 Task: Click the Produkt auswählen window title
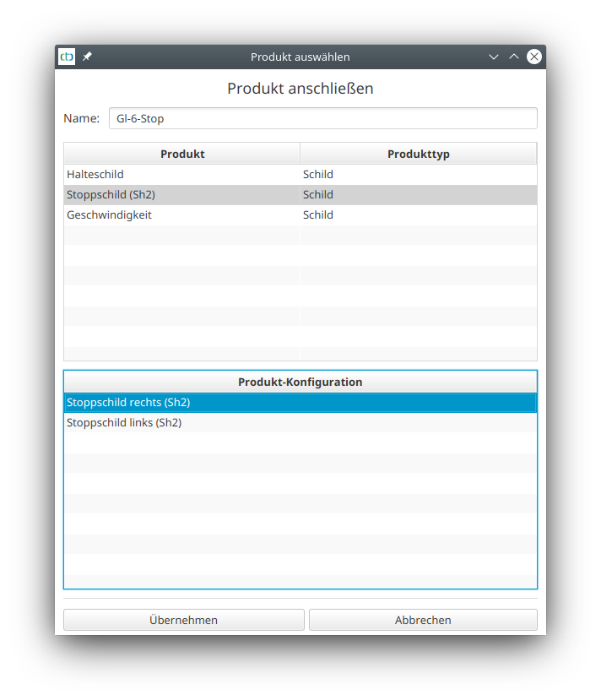(x=300, y=57)
